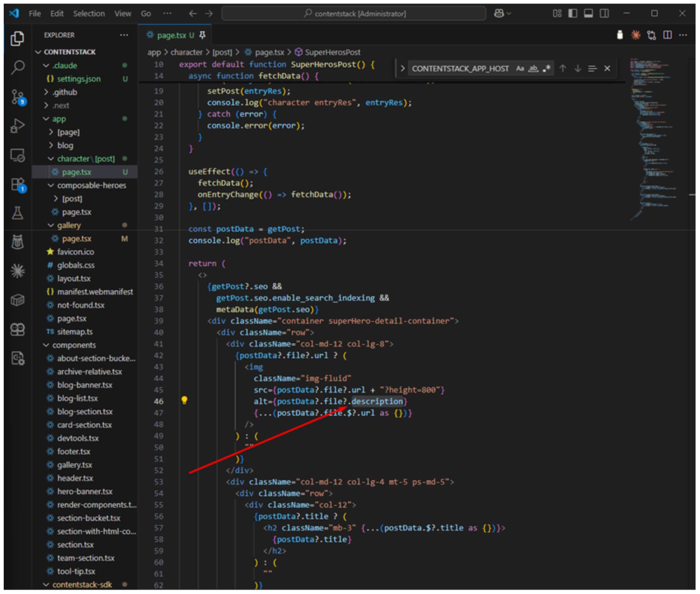
Task: Open the Search view icon
Action: click(17, 67)
